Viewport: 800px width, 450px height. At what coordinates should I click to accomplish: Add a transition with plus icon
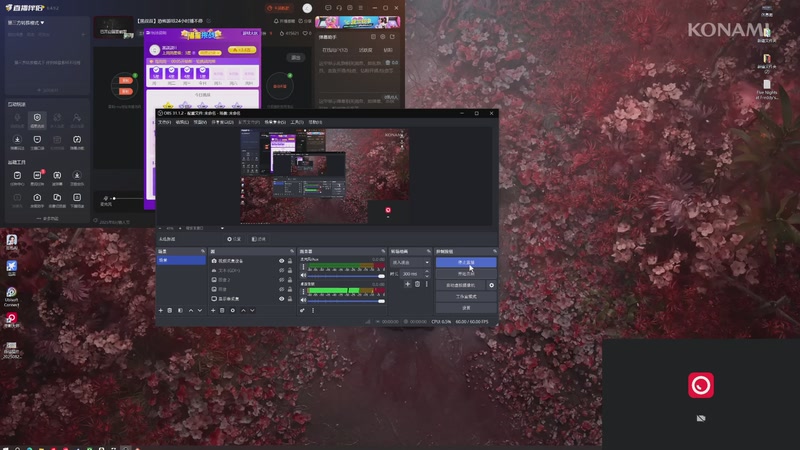point(408,284)
